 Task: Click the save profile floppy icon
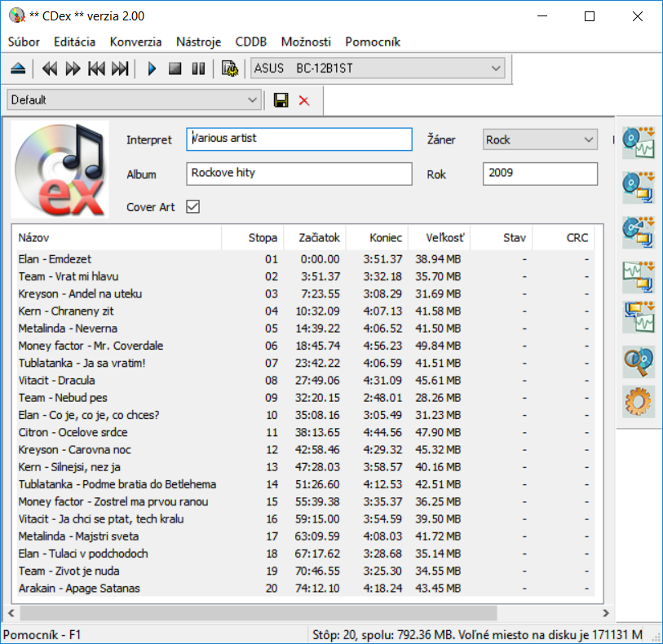281,100
